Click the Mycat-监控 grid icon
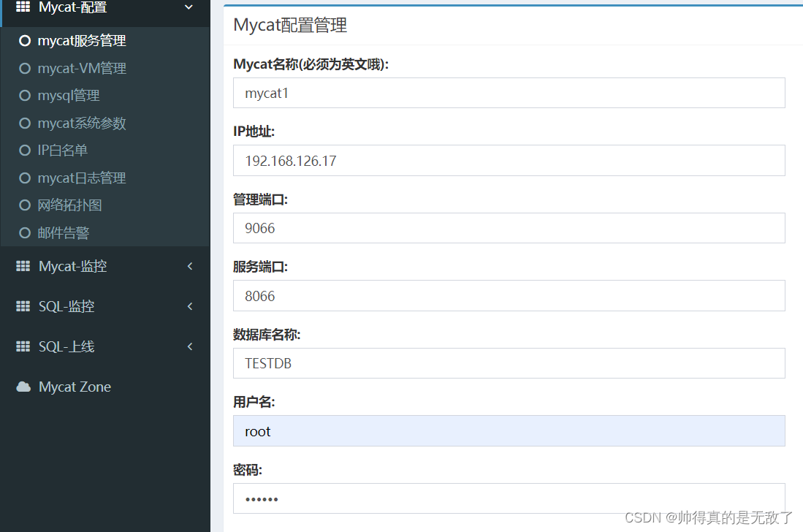The width and height of the screenshot is (803, 532). (22, 266)
